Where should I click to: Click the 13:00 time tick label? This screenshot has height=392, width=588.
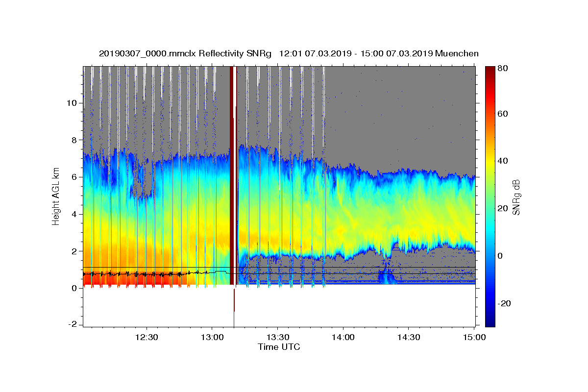pos(212,337)
